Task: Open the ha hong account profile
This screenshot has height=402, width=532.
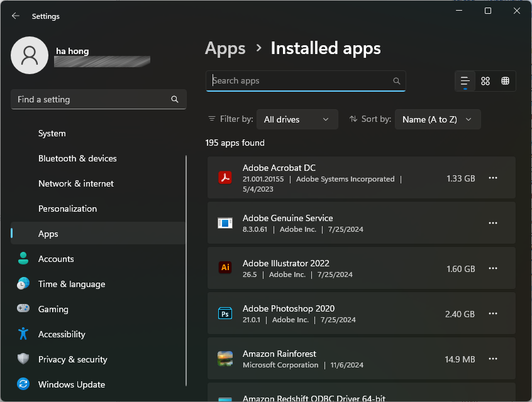Action: click(x=30, y=55)
